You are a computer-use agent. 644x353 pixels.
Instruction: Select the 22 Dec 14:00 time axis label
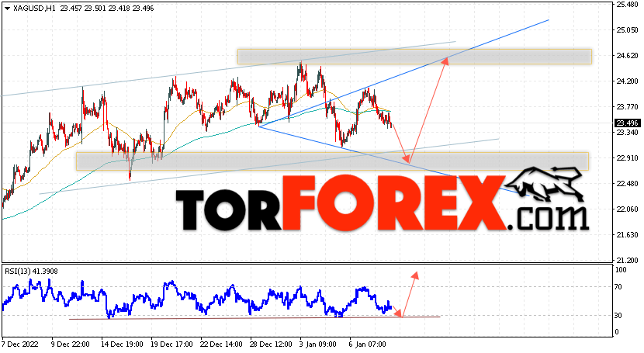pyautogui.click(x=221, y=344)
